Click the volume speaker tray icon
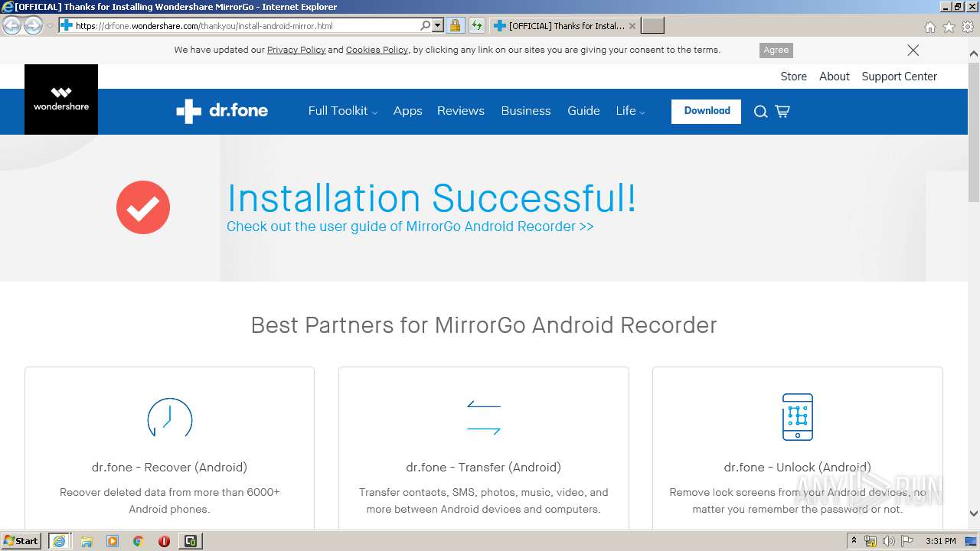Screen dimensions: 980x551 coord(888,541)
